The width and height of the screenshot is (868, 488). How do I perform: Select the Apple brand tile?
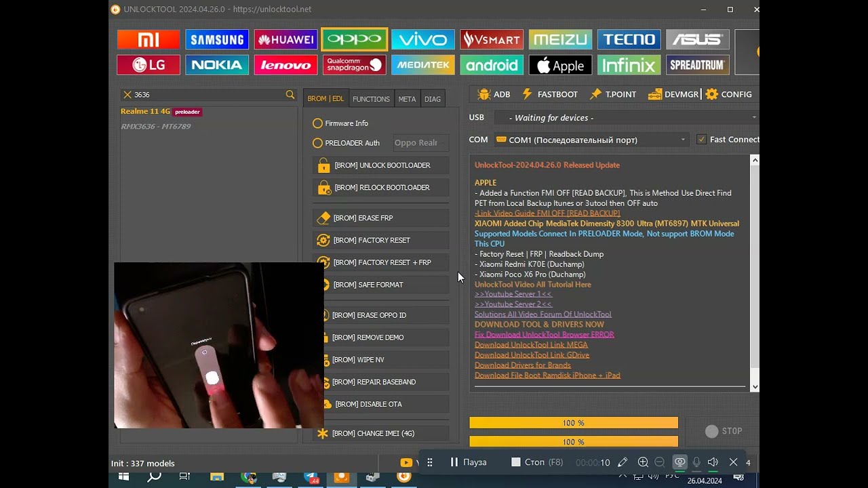point(560,65)
